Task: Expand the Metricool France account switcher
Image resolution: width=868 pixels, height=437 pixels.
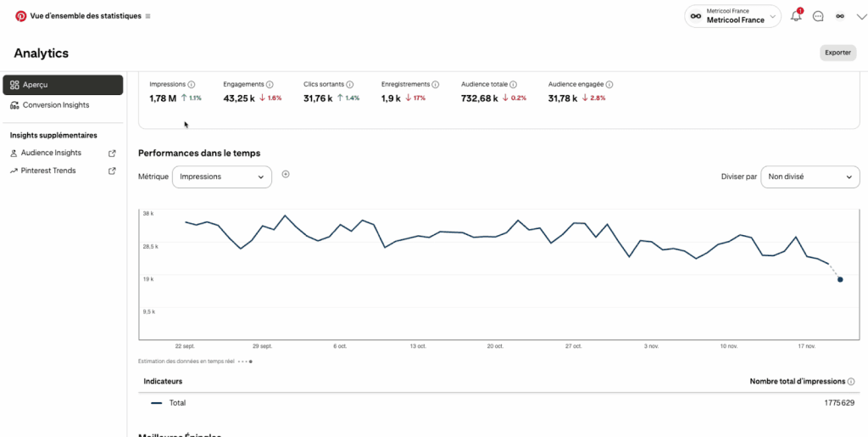Action: click(x=732, y=16)
